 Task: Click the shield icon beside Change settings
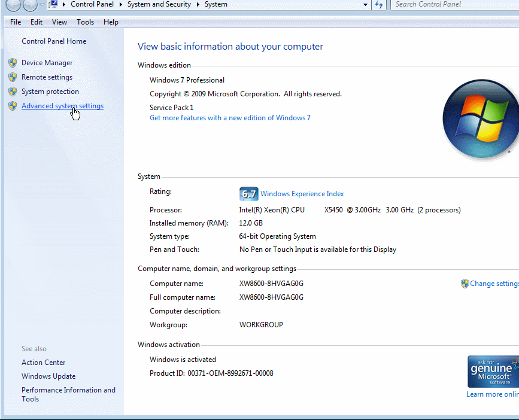click(x=465, y=283)
